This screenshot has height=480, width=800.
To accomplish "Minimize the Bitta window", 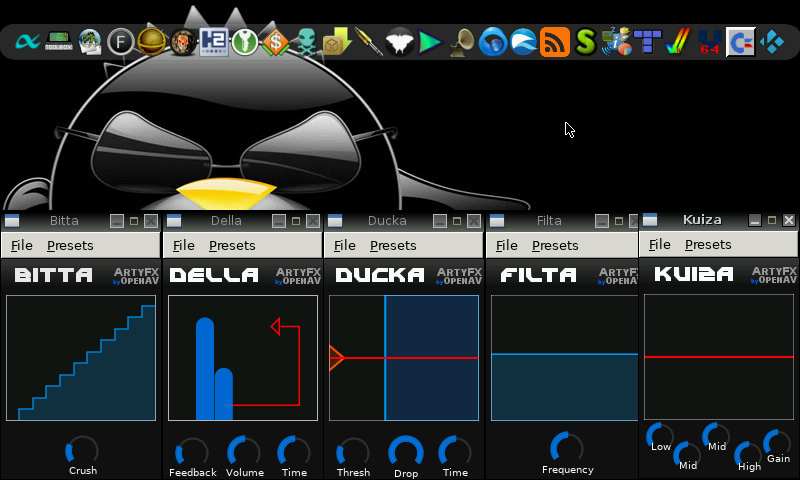I will point(117,221).
